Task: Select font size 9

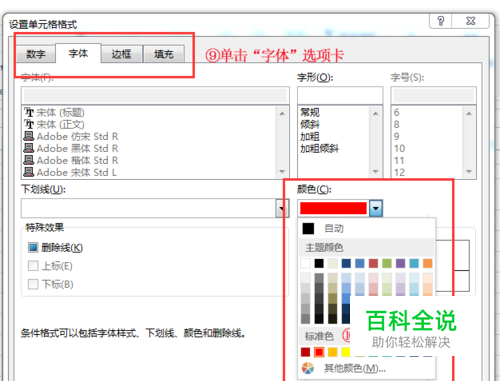Action: click(x=396, y=137)
